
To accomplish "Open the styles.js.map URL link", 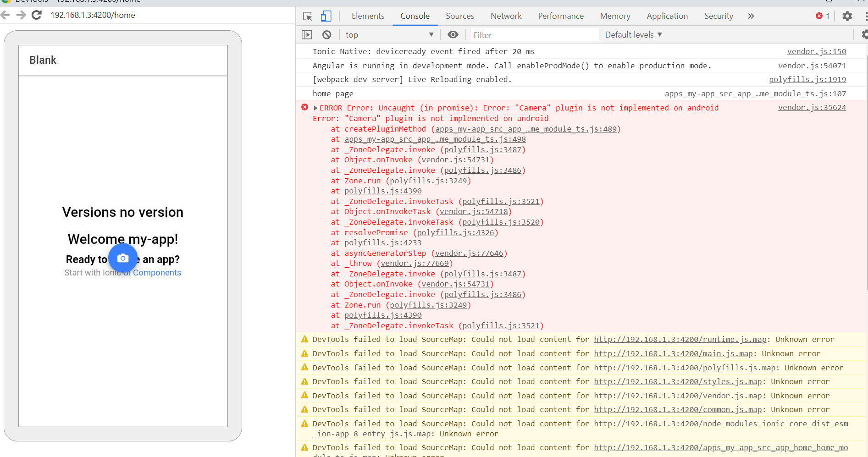I will pyautogui.click(x=678, y=382).
